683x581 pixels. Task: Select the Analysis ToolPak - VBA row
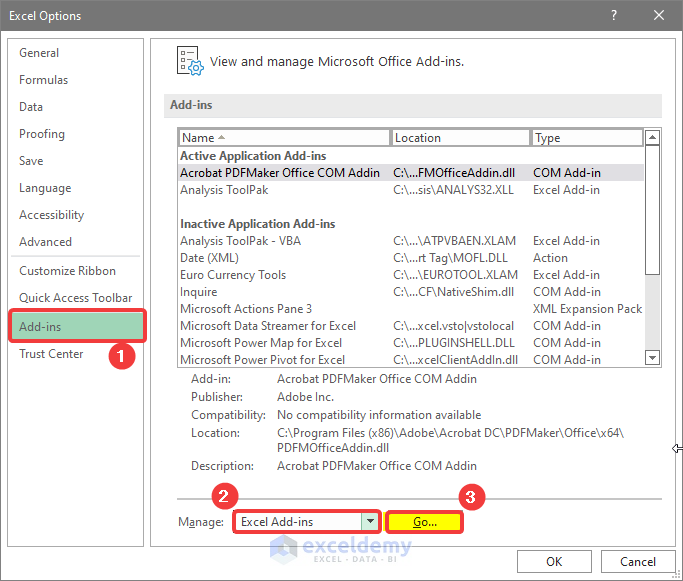411,241
